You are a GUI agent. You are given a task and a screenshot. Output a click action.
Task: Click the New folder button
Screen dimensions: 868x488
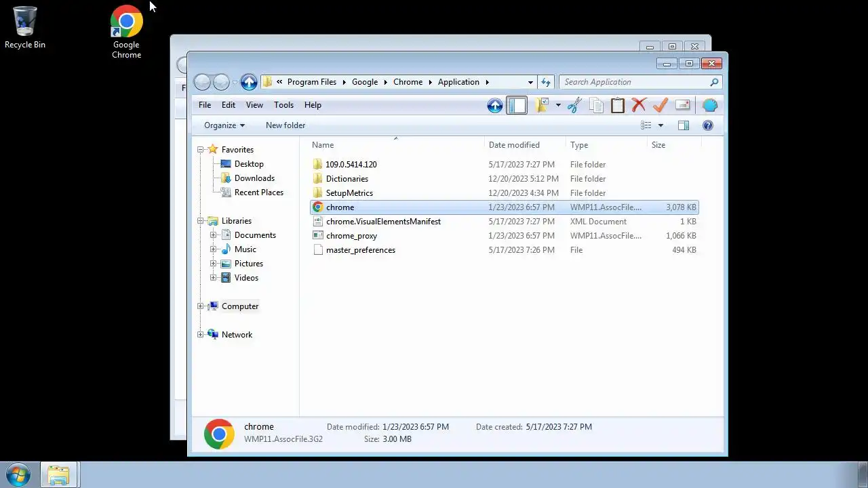tap(285, 125)
